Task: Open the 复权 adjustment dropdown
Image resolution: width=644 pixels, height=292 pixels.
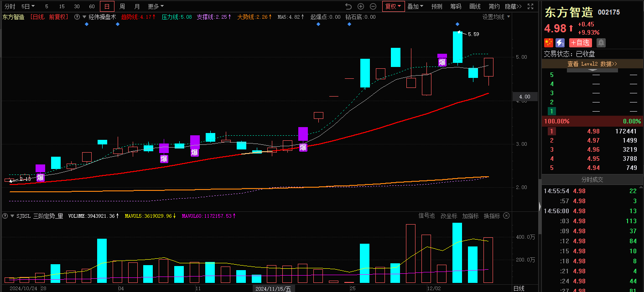Action: pyautogui.click(x=393, y=6)
